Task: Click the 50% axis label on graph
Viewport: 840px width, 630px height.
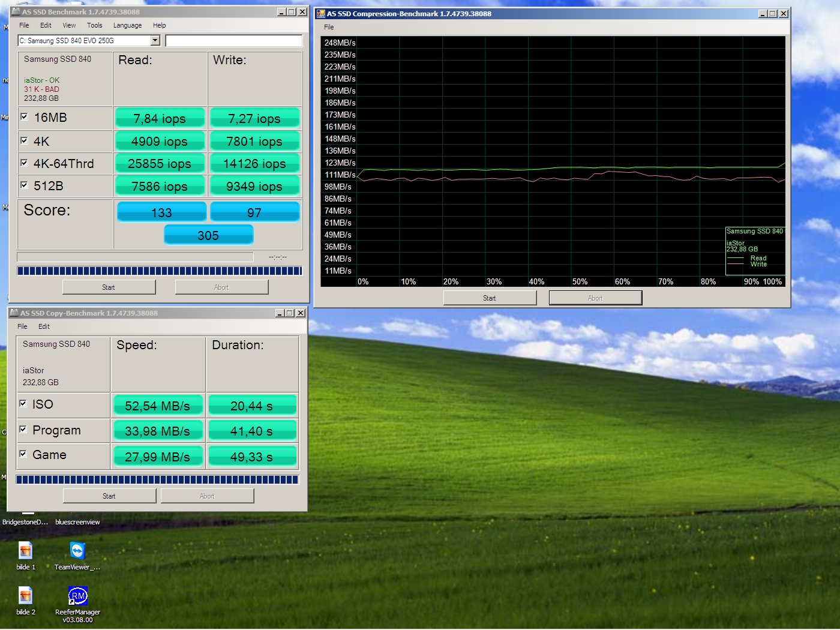Action: (x=580, y=281)
